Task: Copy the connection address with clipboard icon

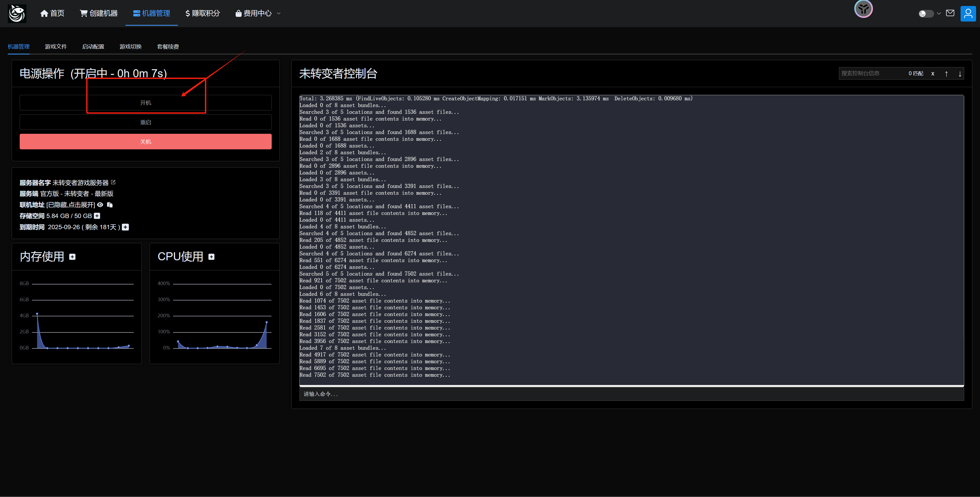Action: click(110, 205)
